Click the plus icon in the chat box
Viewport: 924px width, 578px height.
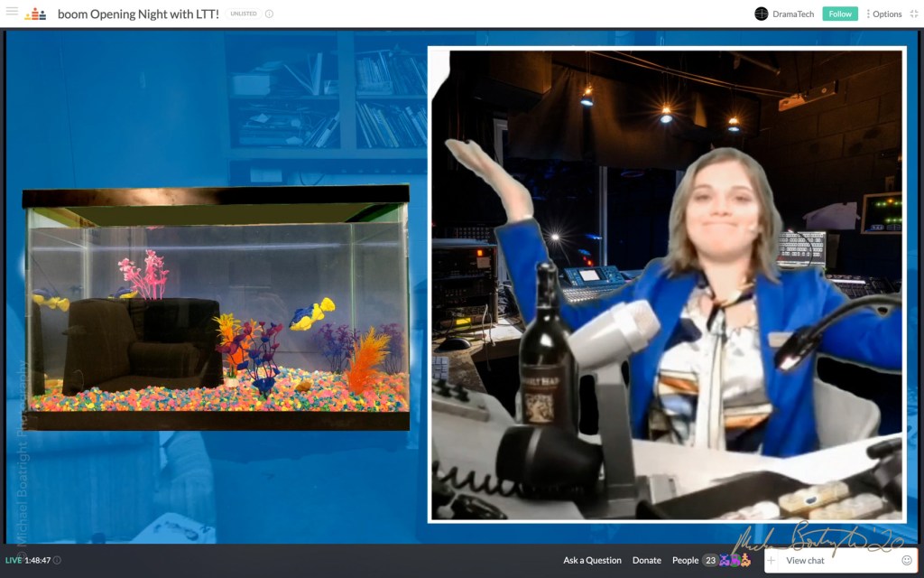[x=772, y=561]
